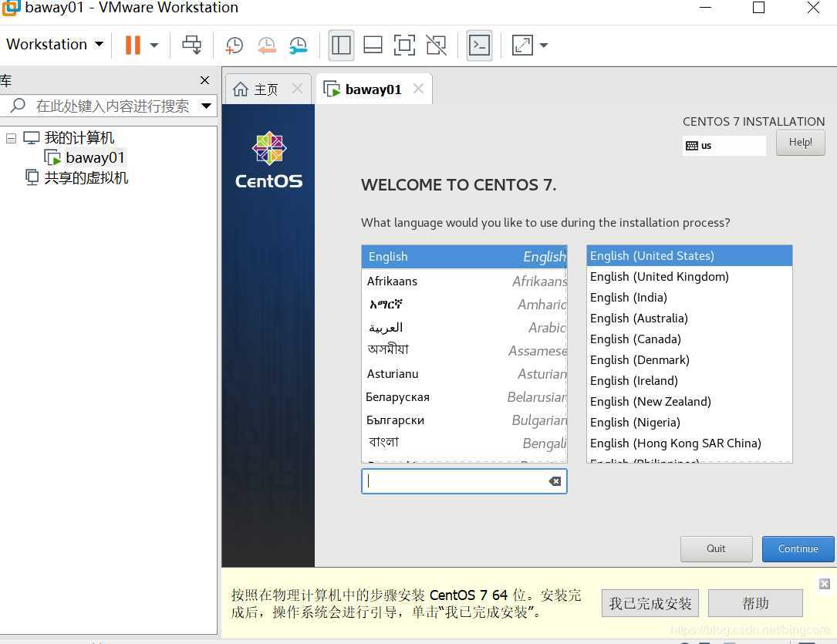Choose English (Denmark) locale
Screen dimensions: 837x644
point(689,359)
